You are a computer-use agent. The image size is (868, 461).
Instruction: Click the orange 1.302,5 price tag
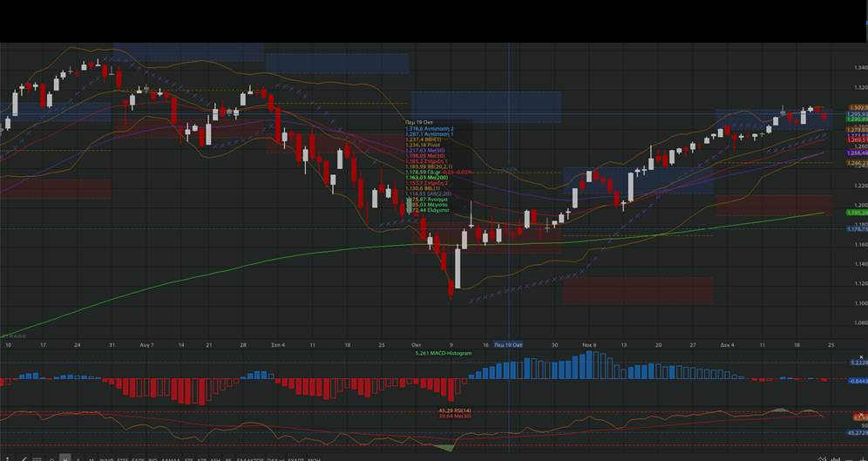tap(858, 108)
